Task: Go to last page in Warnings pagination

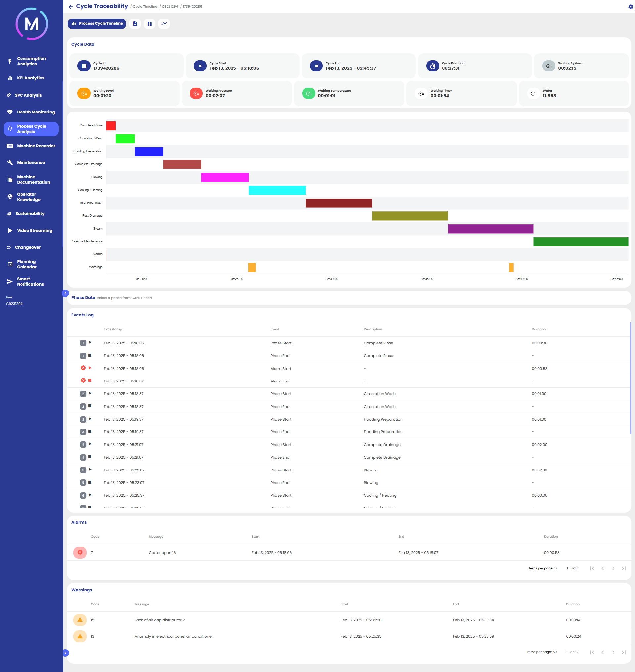Action: coord(623,652)
